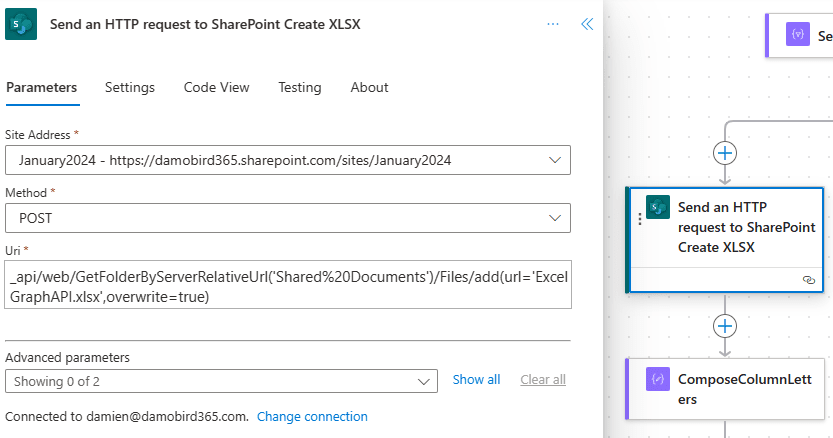Click the plus button above the SharePoint action

tap(725, 152)
